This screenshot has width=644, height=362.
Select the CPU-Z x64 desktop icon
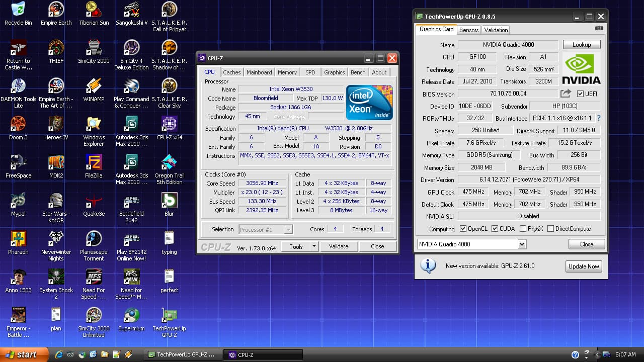point(169,128)
